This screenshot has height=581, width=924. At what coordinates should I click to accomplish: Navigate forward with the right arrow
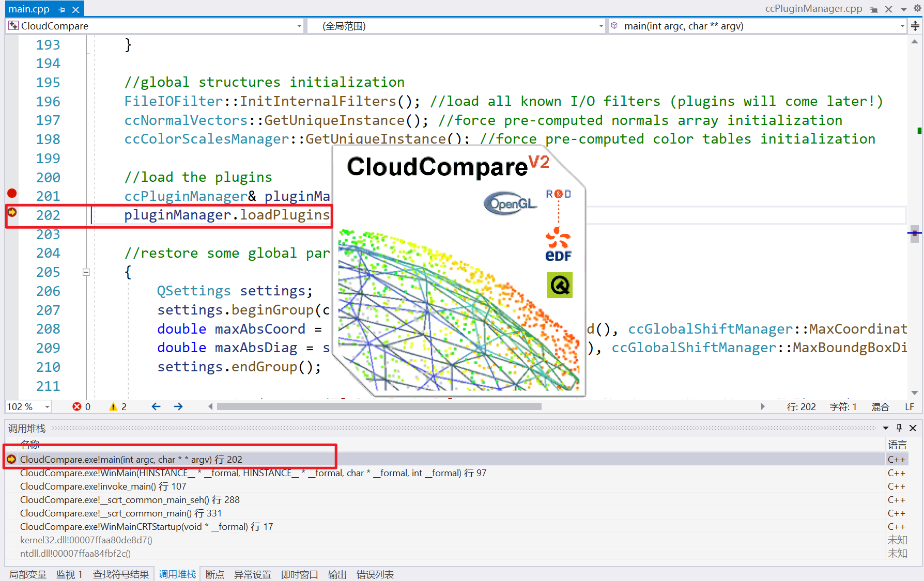[178, 407]
